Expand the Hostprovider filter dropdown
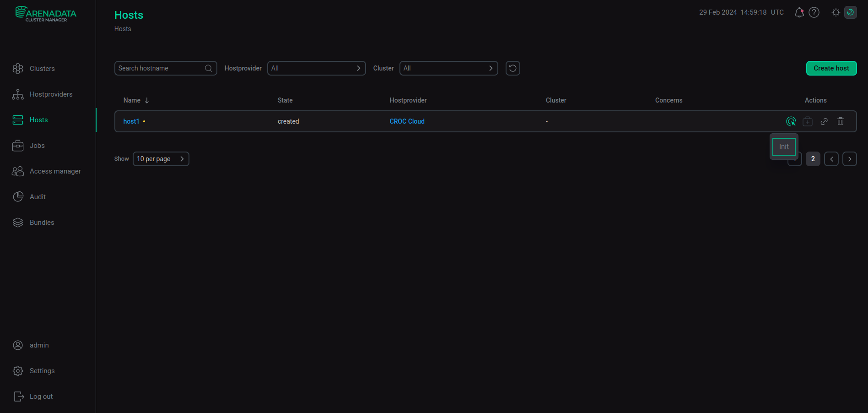Screen dimensions: 868x413 [317, 68]
